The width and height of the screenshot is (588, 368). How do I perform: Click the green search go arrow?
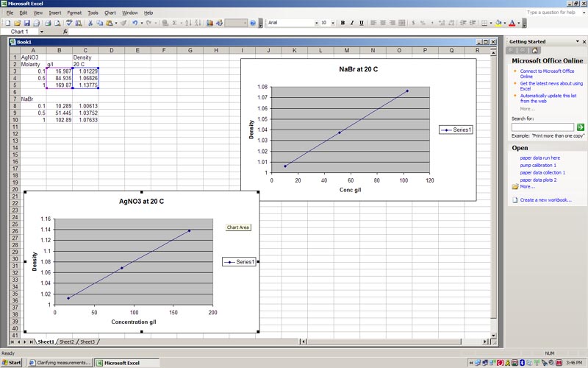coord(581,127)
